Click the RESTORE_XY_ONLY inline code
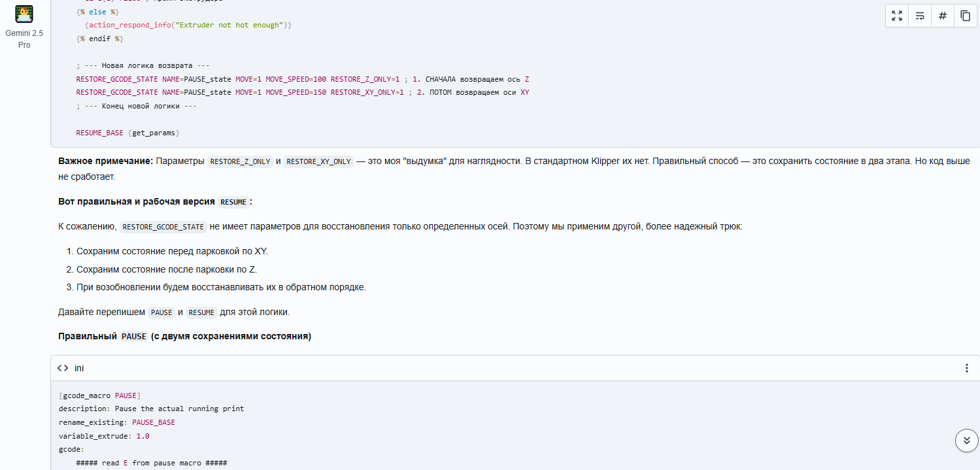This screenshot has width=980, height=470. tap(318, 161)
